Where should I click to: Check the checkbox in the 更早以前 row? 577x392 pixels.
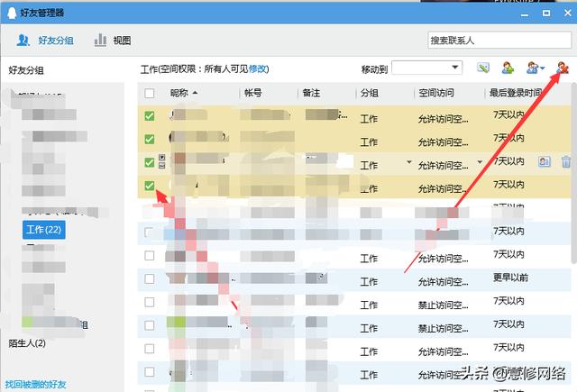point(150,278)
